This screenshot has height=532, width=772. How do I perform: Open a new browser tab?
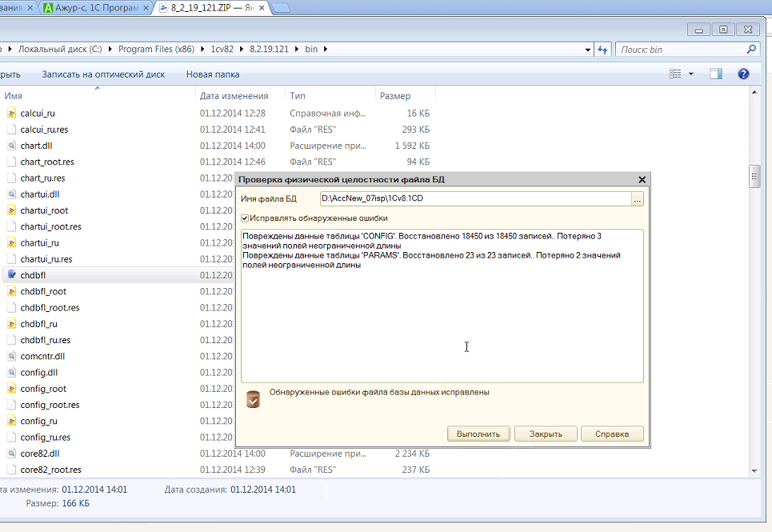[x=282, y=9]
